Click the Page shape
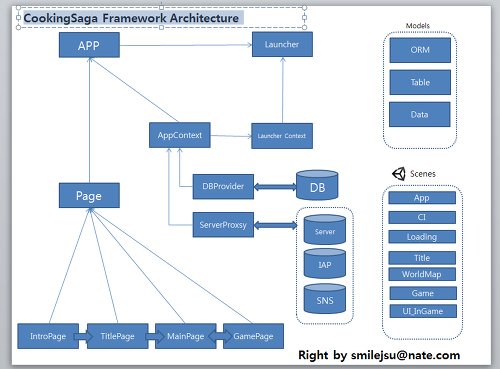This screenshot has height=369, width=500. [x=89, y=196]
